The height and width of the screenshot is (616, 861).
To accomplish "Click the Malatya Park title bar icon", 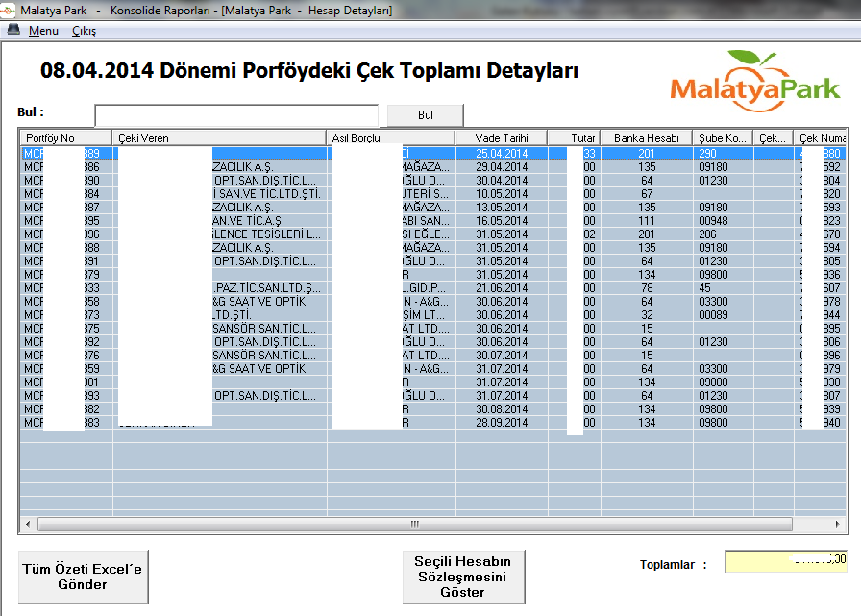I will point(7,10).
